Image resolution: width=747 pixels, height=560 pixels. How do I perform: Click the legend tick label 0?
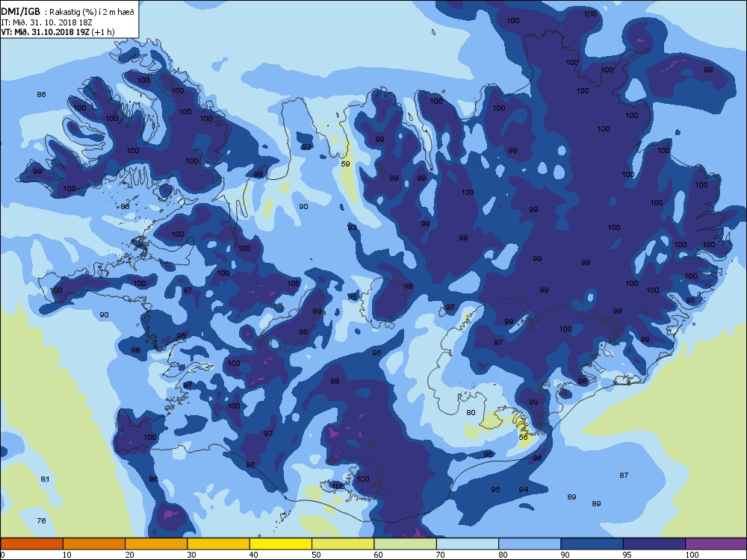2,555
